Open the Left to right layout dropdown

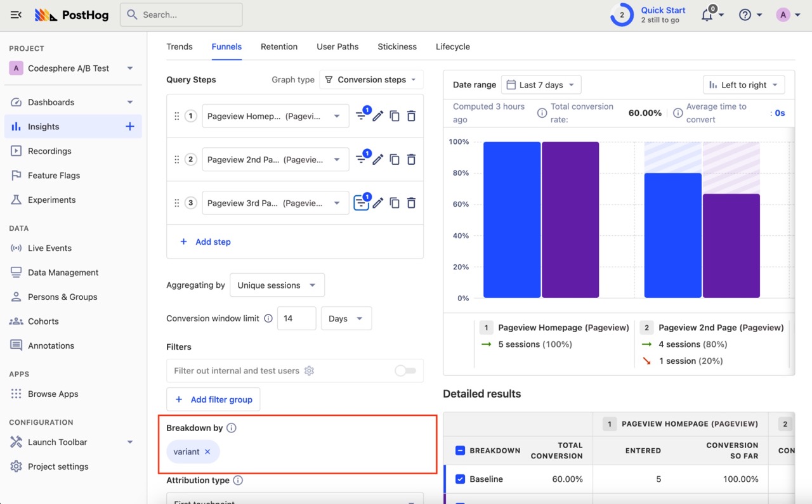pos(743,85)
